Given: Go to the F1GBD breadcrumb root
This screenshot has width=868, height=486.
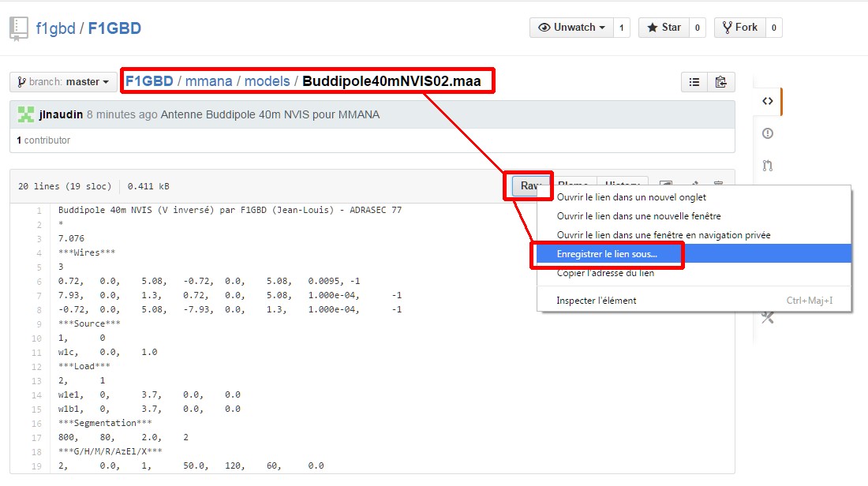Looking at the screenshot, I should coord(149,81).
